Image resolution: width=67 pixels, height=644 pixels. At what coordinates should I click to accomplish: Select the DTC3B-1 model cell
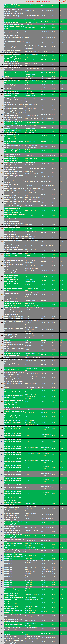pos(33,442)
